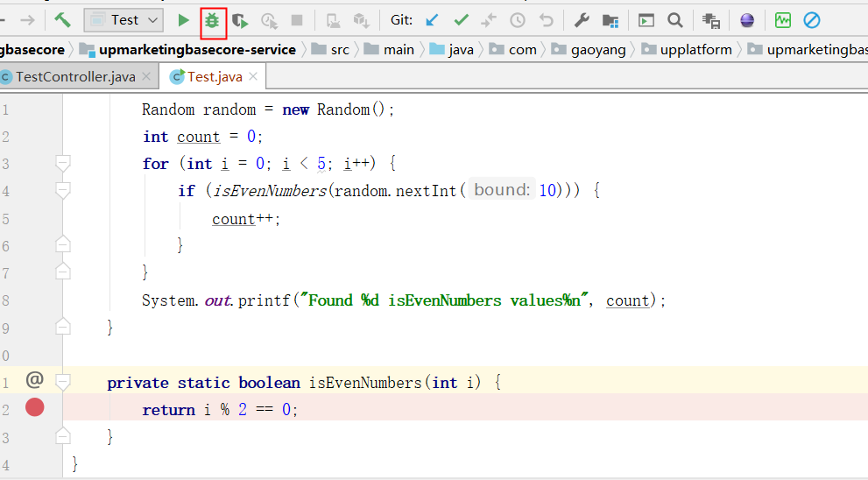Click the Git: toolbar label

click(401, 20)
